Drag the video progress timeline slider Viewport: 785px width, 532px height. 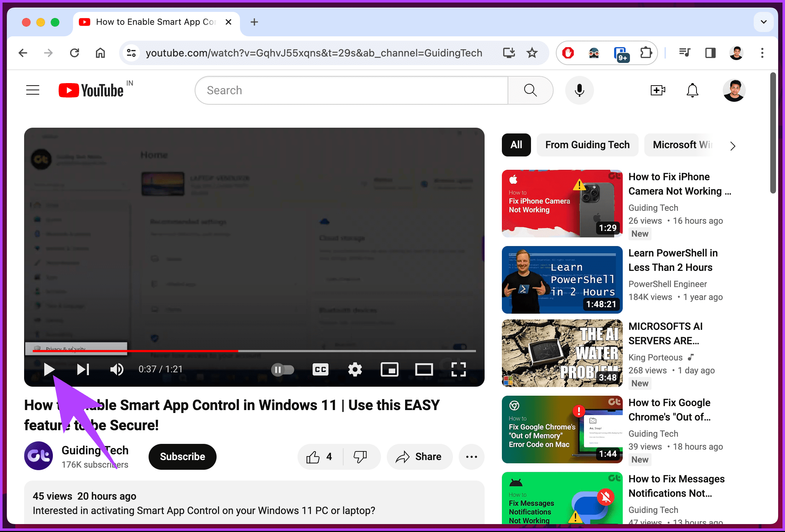(237, 350)
